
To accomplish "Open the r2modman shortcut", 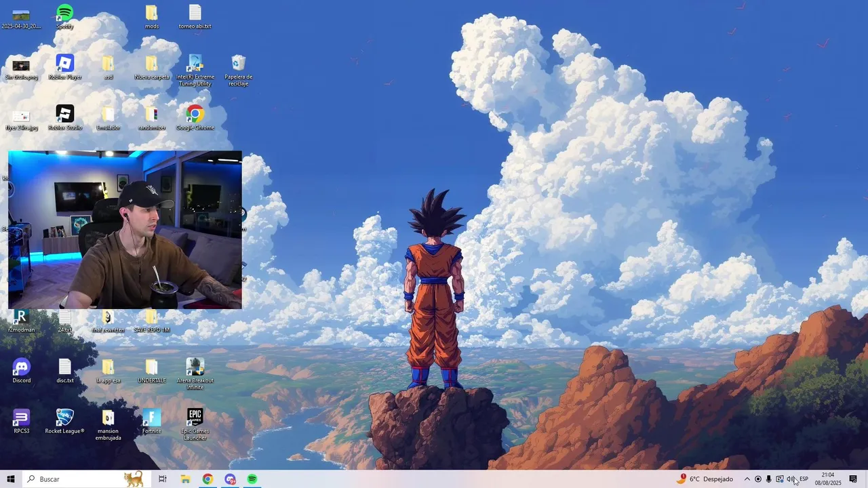I will (21, 321).
